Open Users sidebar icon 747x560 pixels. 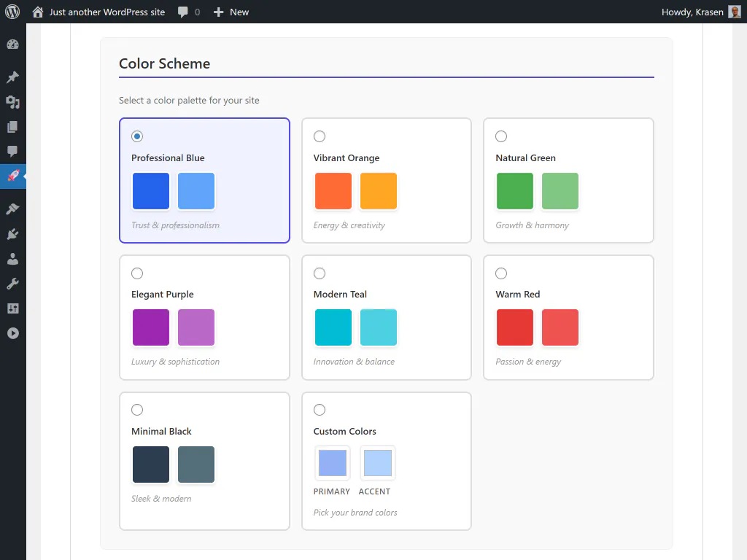click(x=13, y=259)
